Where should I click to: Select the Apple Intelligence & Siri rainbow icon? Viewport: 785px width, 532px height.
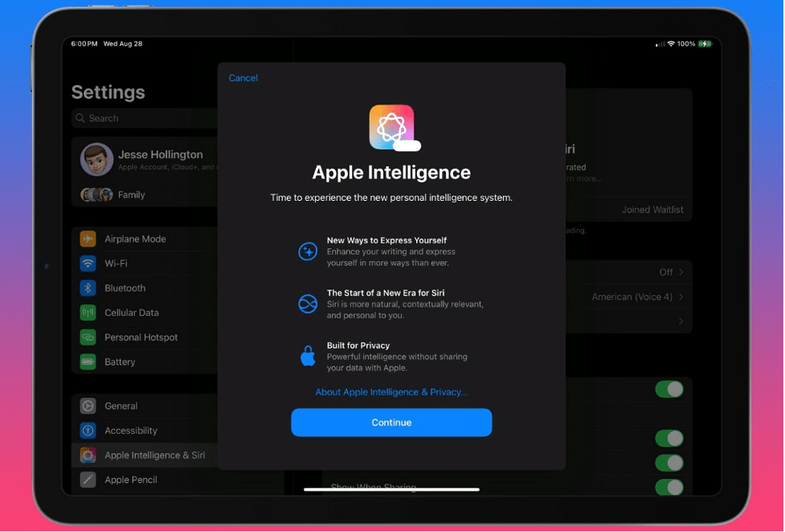click(x=87, y=455)
